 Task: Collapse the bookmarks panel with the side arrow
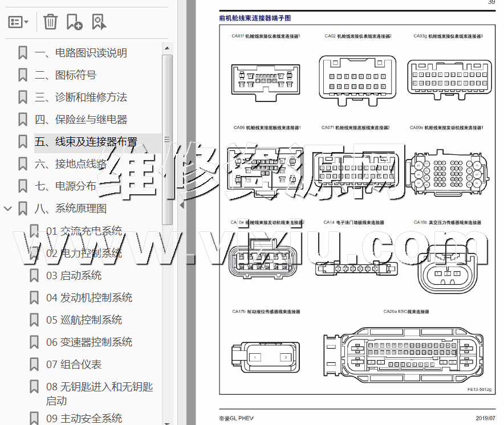(181, 205)
